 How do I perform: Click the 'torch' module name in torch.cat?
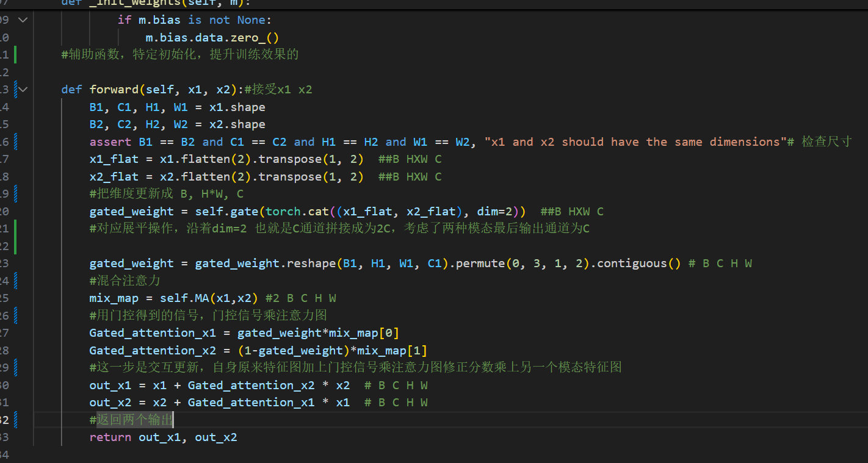point(283,212)
